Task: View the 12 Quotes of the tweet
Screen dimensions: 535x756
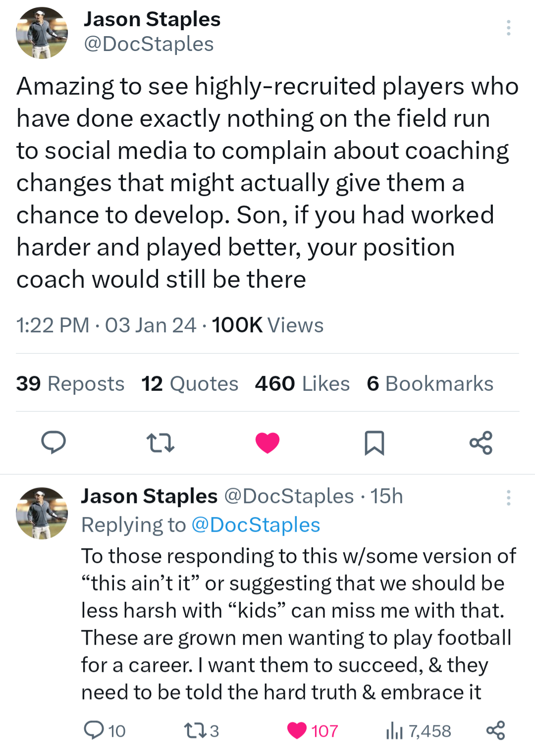Action: (x=190, y=383)
